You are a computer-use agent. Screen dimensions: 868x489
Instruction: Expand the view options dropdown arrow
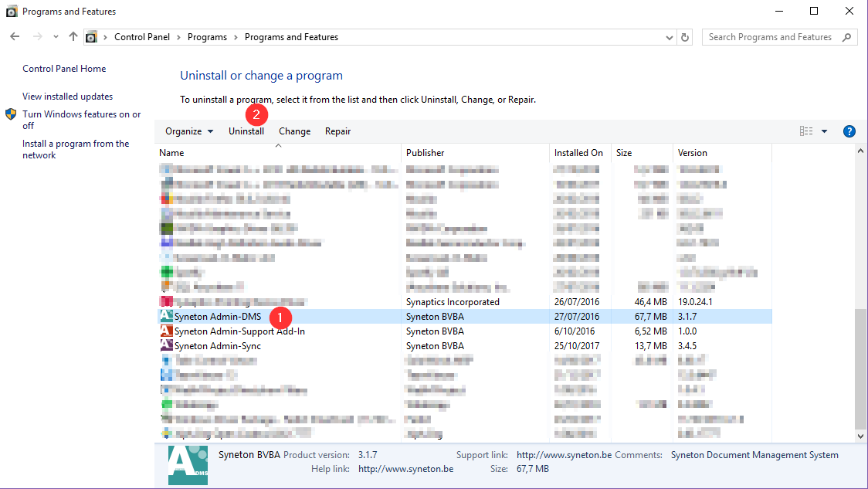824,131
